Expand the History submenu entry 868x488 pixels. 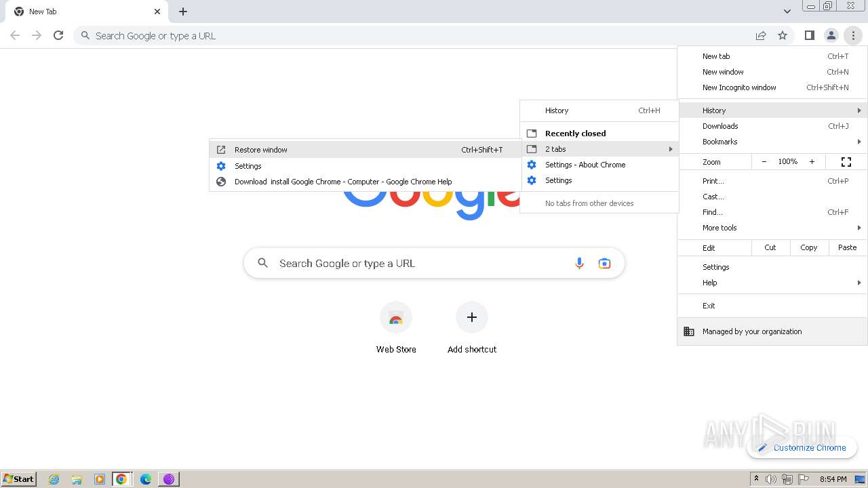(772, 110)
